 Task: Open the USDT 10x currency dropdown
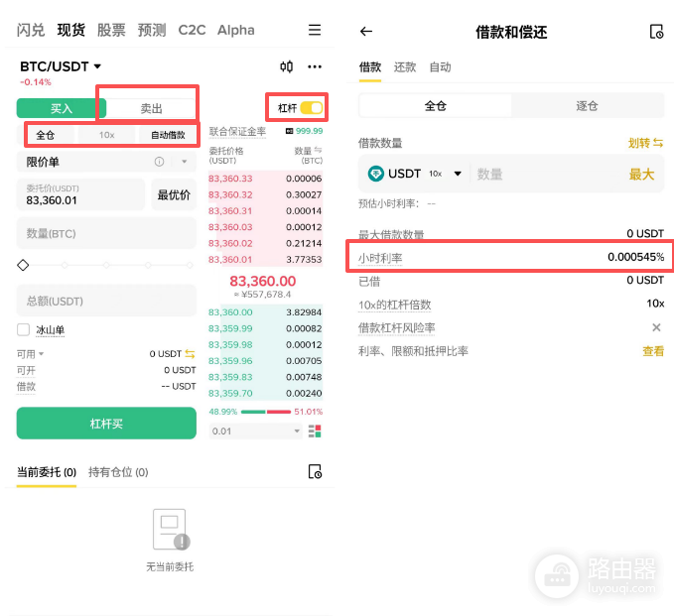(458, 174)
